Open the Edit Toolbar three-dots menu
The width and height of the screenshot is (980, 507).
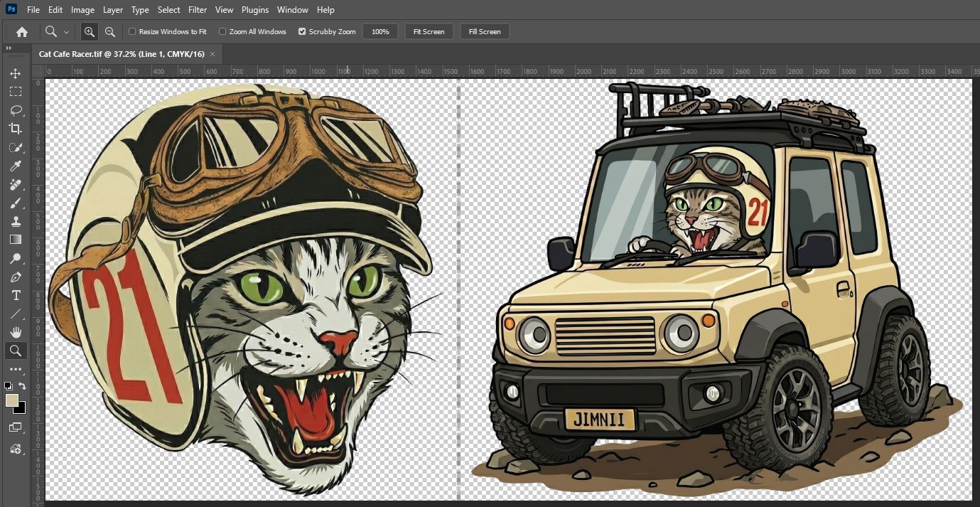[16, 370]
